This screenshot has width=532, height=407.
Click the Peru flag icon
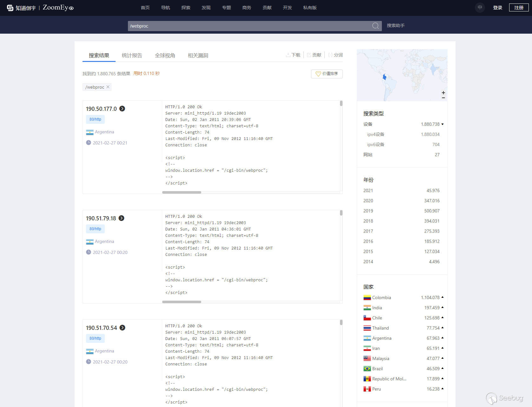pos(367,389)
